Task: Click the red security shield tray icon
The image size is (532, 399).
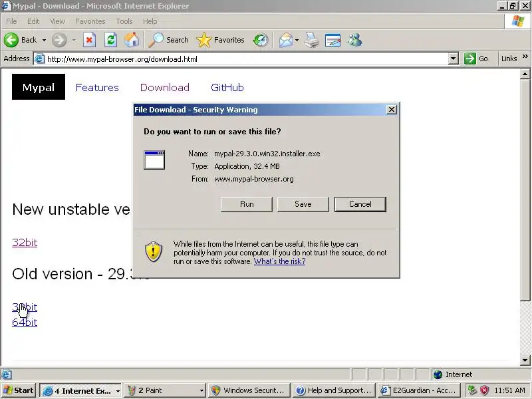Action: [x=485, y=390]
